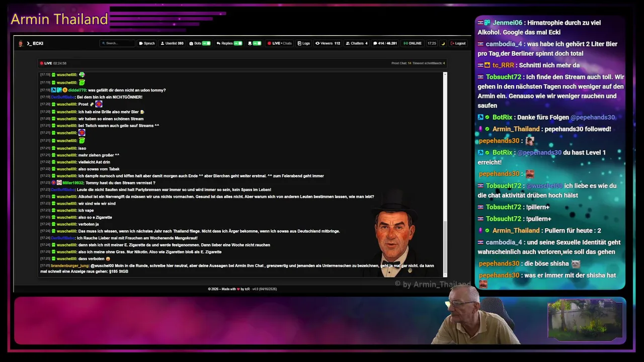Viewport: 644px width, 362px height.
Task: Open the Userlist 393 panel
Action: pyautogui.click(x=172, y=43)
